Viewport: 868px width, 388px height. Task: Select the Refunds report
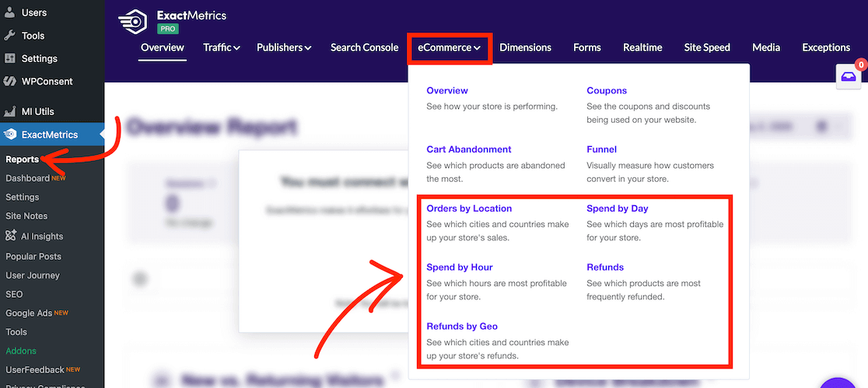tap(605, 267)
